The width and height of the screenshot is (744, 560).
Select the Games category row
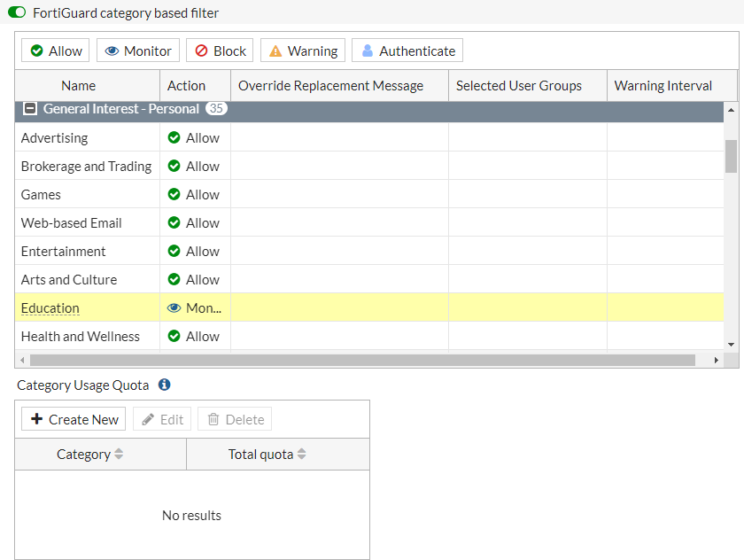(x=369, y=195)
